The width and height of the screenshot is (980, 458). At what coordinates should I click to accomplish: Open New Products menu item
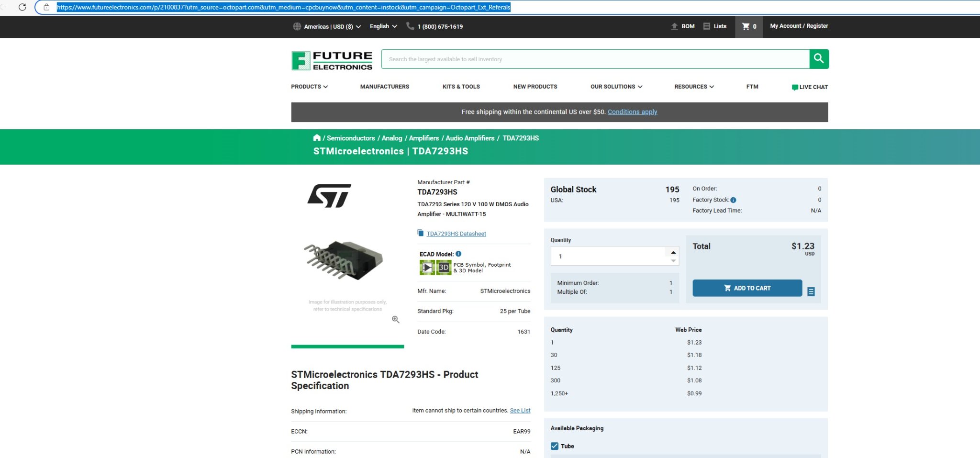pos(535,87)
